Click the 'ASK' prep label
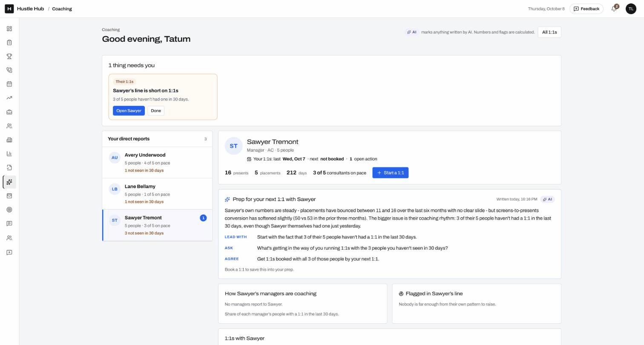This screenshot has width=644, height=345. (x=229, y=248)
